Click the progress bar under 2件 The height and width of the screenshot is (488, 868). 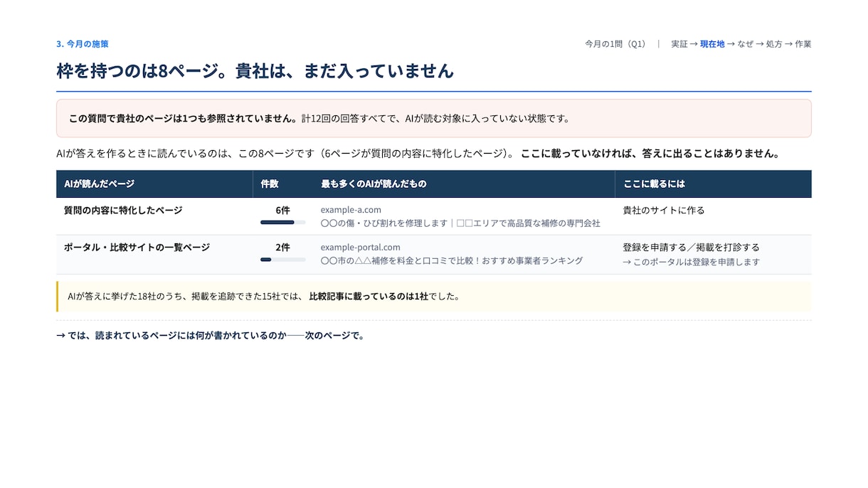coord(283,260)
